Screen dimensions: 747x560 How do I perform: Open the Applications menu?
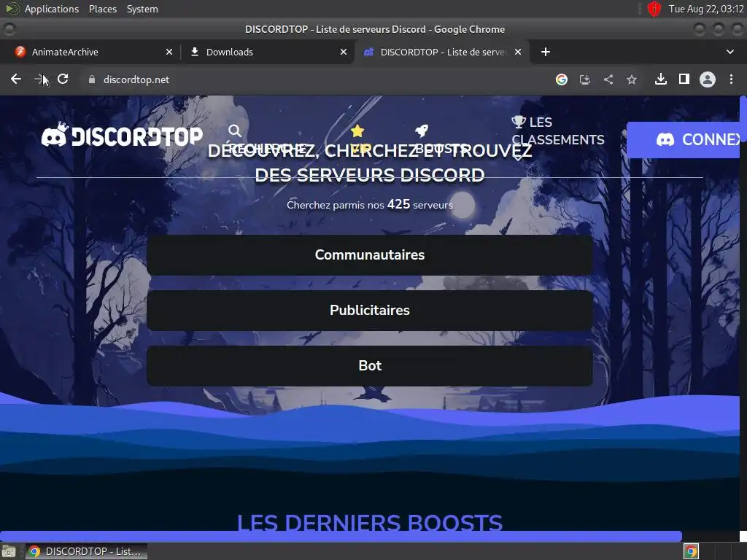[52, 9]
